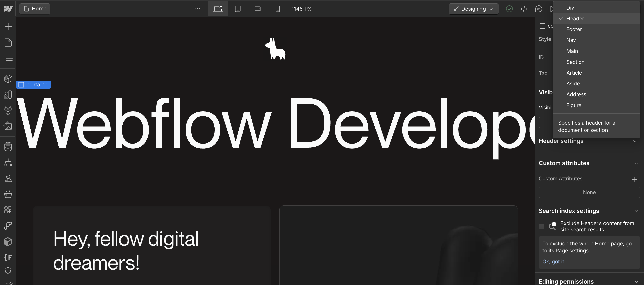
Task: Open the code export icon
Action: pos(524,9)
